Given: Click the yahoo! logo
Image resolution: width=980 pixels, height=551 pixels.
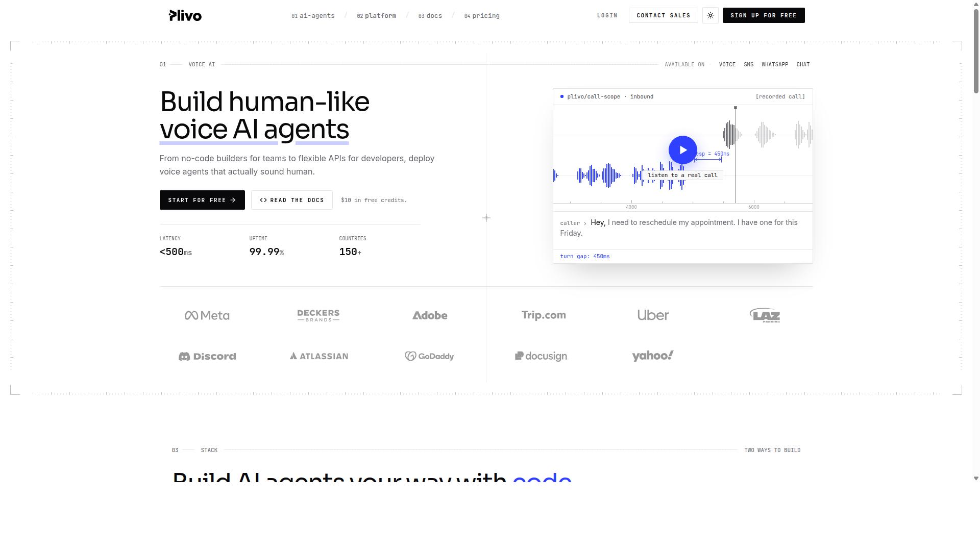Looking at the screenshot, I should point(653,356).
